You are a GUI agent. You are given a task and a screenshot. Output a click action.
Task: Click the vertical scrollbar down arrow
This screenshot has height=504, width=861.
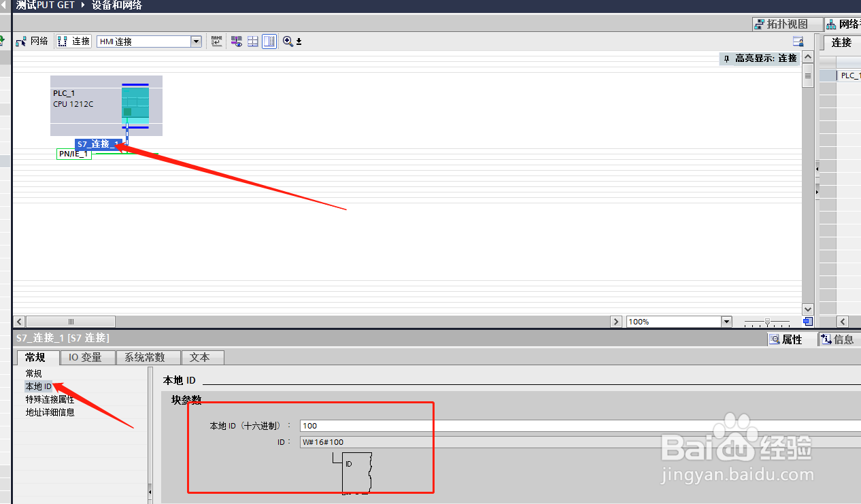tap(808, 309)
